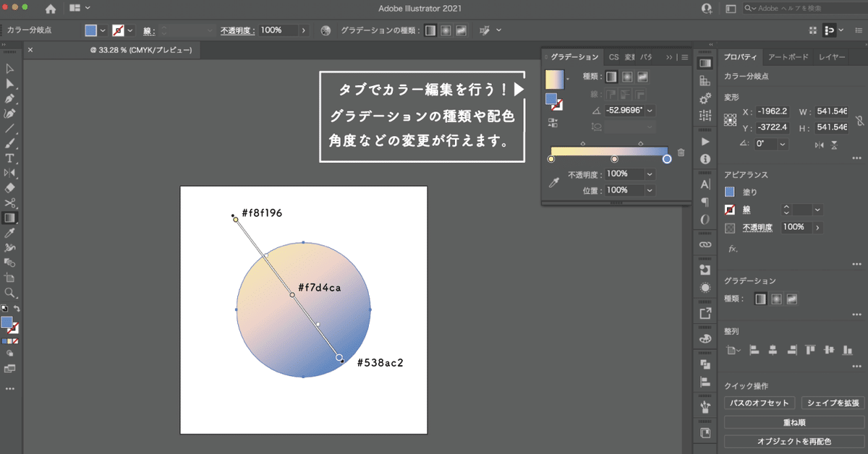The height and width of the screenshot is (454, 868).
Task: Click the オブジェクトを再配色 button
Action: (x=796, y=442)
